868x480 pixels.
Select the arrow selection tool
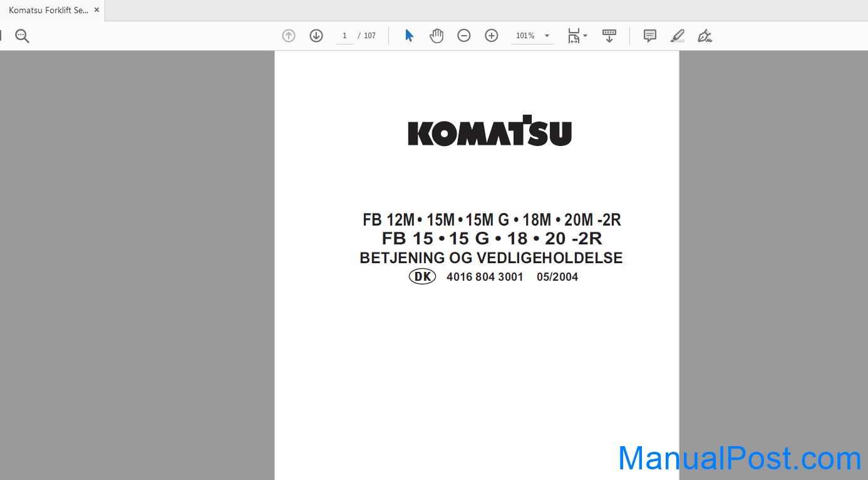[x=409, y=36]
